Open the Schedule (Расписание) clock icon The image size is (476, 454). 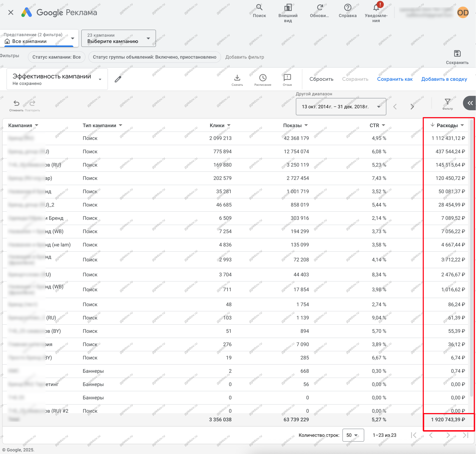[x=263, y=78]
